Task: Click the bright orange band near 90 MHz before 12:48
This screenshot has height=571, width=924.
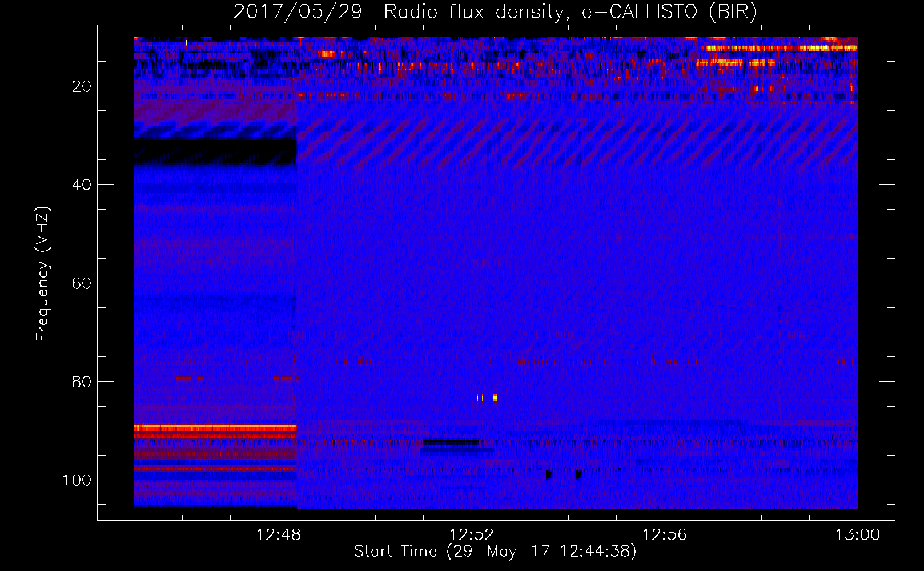Action: point(215,428)
